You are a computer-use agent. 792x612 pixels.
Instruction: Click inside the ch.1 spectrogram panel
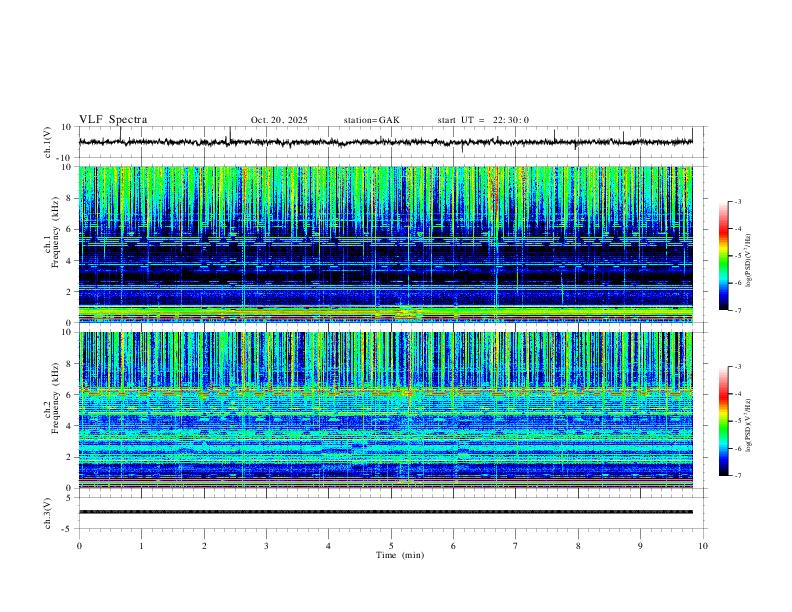click(386, 244)
